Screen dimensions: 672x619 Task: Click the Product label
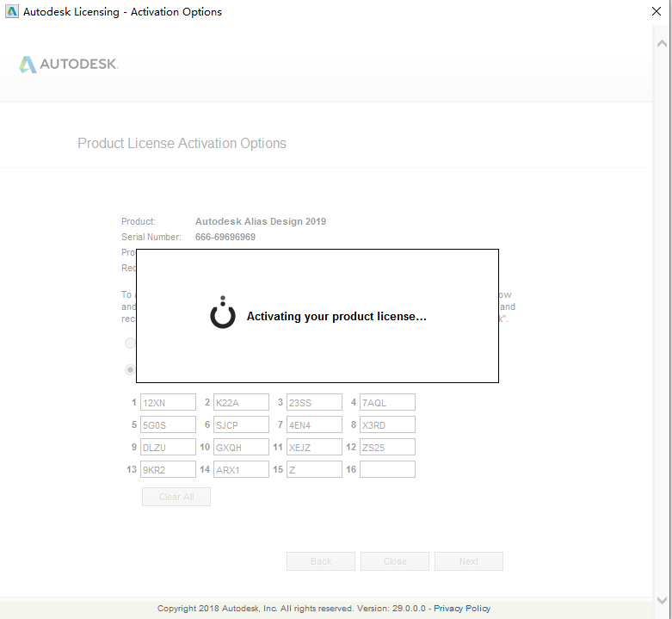[x=138, y=221]
